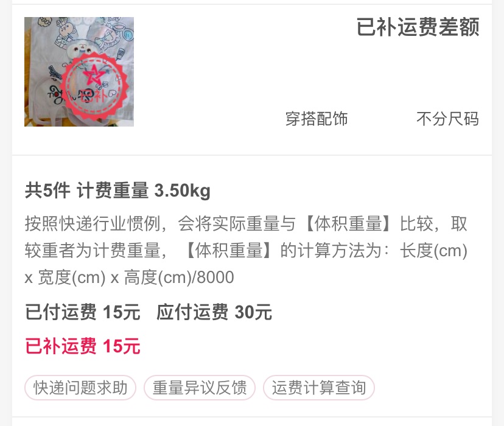504x426 pixels.
Task: Tap the first 【体积重量】 term after 实际重量与
Action: click(x=348, y=224)
